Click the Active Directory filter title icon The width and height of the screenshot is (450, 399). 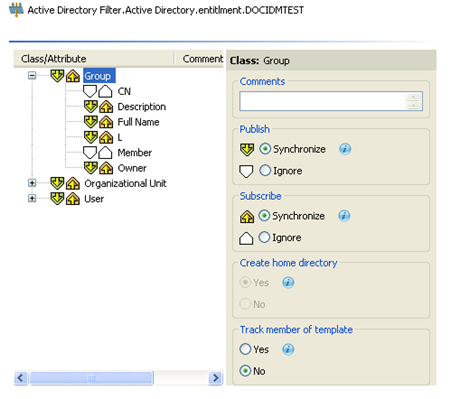pyautogui.click(x=16, y=10)
